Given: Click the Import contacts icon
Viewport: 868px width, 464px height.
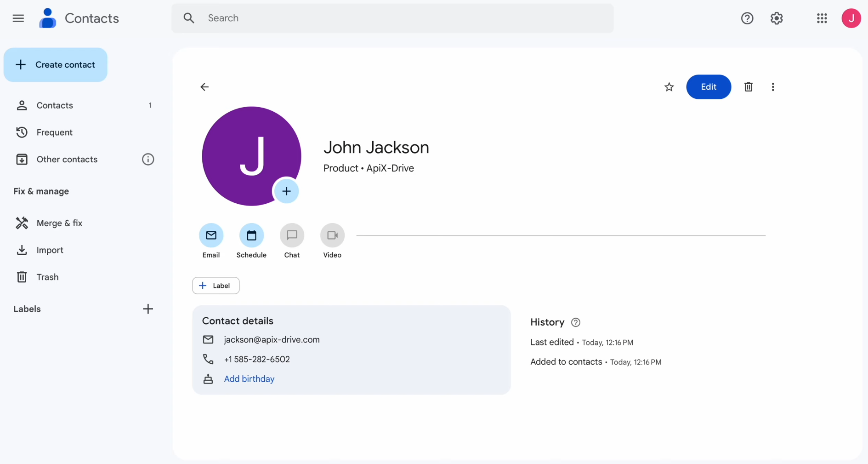Looking at the screenshot, I should pyautogui.click(x=22, y=250).
